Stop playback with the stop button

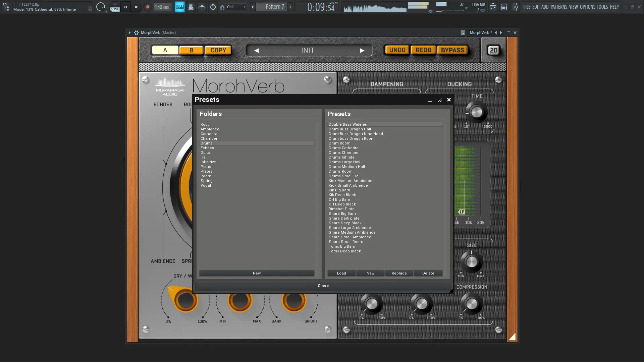pyautogui.click(x=136, y=7)
